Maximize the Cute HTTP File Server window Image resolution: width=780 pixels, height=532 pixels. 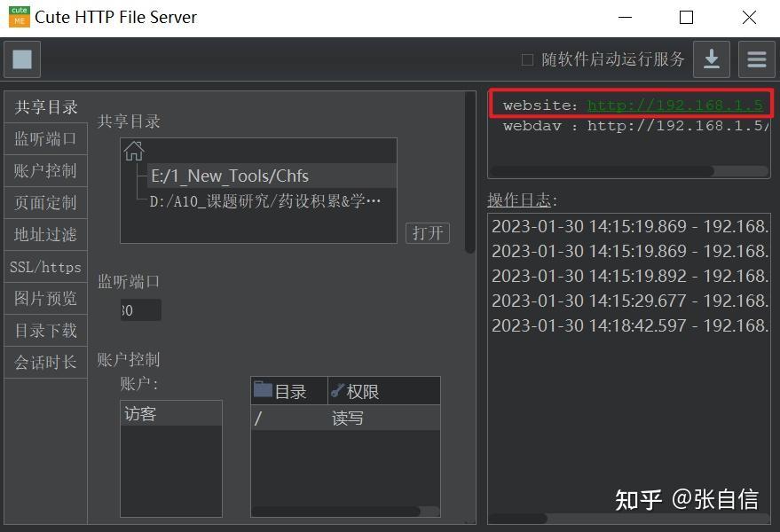point(686,18)
